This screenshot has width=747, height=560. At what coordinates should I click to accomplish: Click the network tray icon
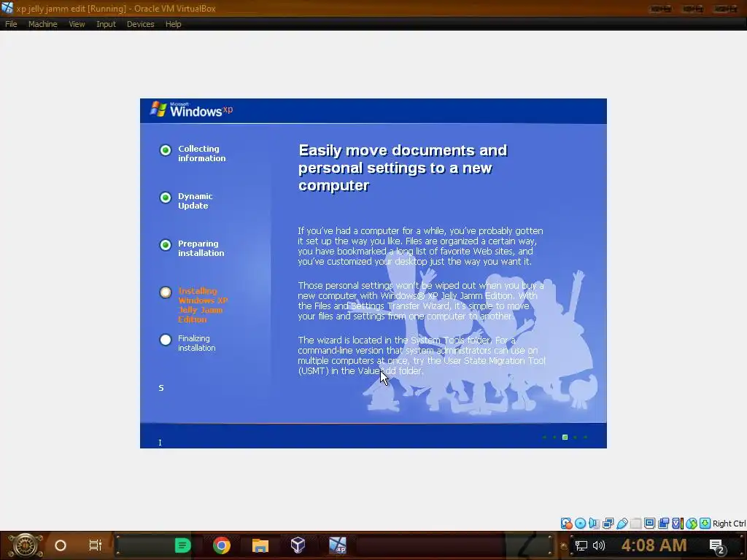tap(581, 545)
